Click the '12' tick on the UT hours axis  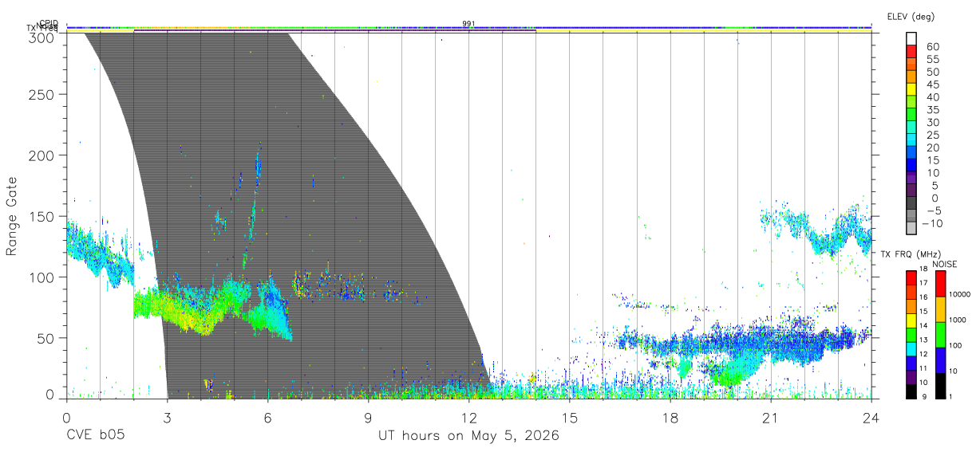tap(468, 417)
